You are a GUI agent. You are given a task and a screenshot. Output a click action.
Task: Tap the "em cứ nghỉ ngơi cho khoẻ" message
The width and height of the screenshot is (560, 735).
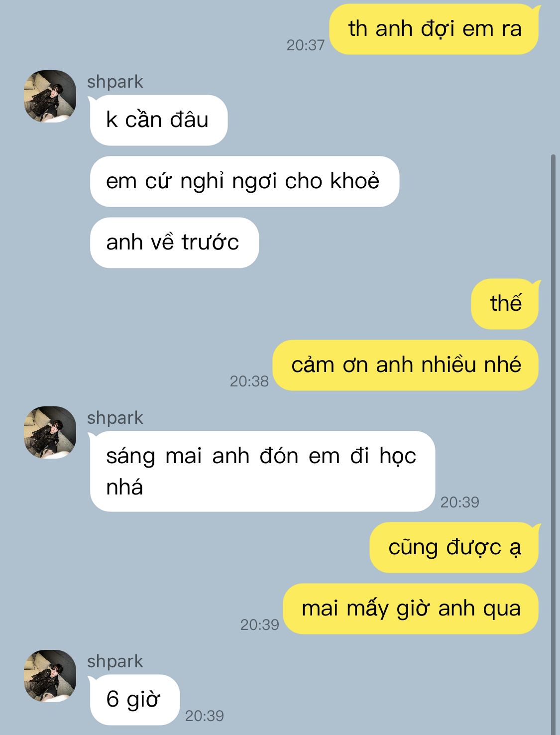tap(244, 181)
